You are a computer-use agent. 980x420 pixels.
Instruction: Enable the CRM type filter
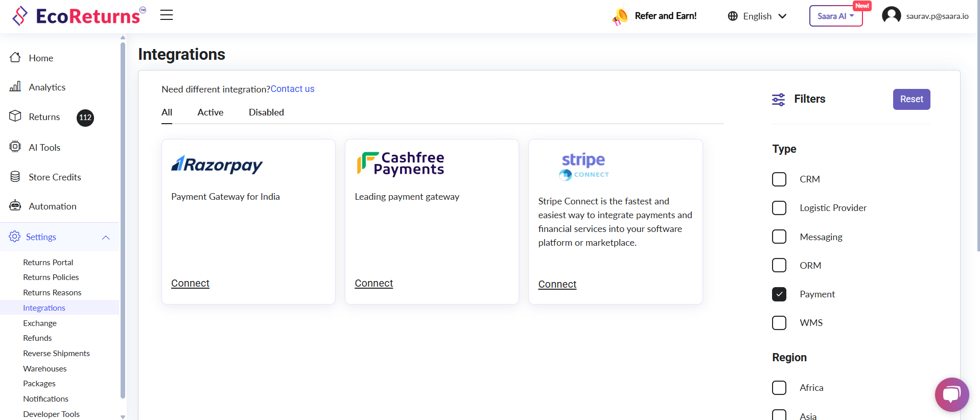tap(779, 179)
